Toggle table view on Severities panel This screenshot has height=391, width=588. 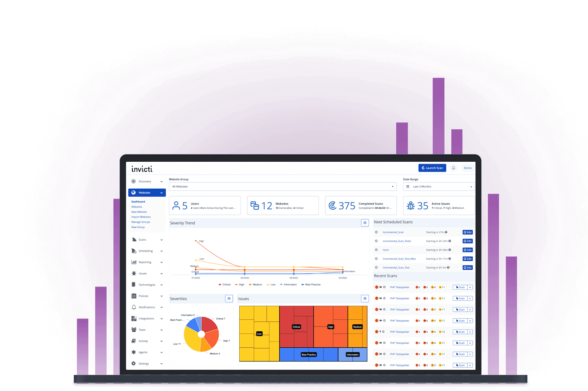pos(229,299)
